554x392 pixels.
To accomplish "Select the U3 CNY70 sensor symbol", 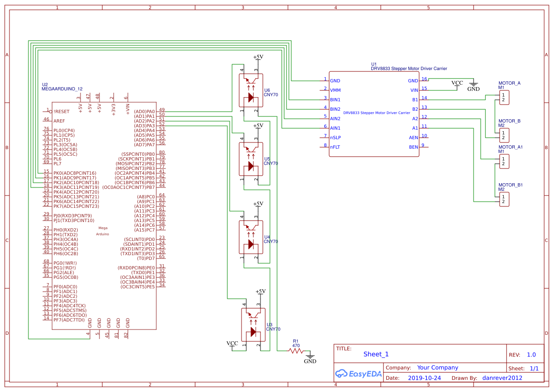I will point(253,325).
